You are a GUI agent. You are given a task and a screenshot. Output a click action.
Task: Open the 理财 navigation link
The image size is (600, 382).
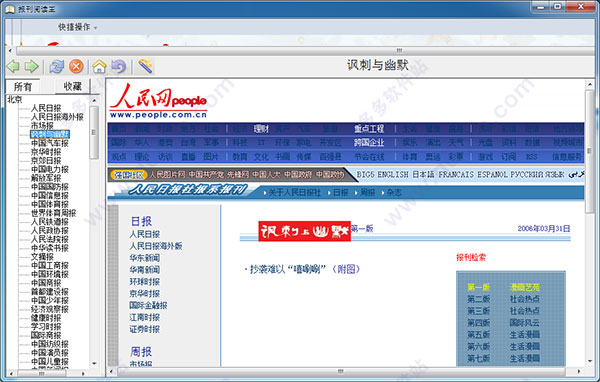pos(261,129)
